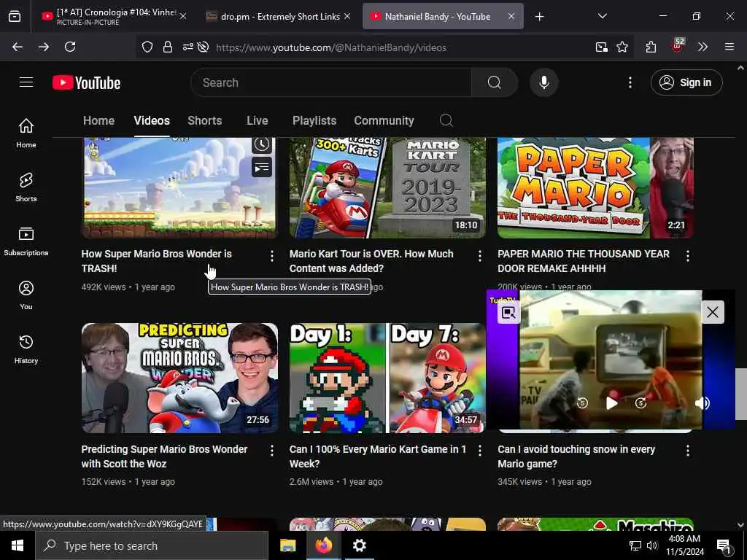Open YouTube settings three-dot menu
This screenshot has height=560, width=747.
pos(630,82)
